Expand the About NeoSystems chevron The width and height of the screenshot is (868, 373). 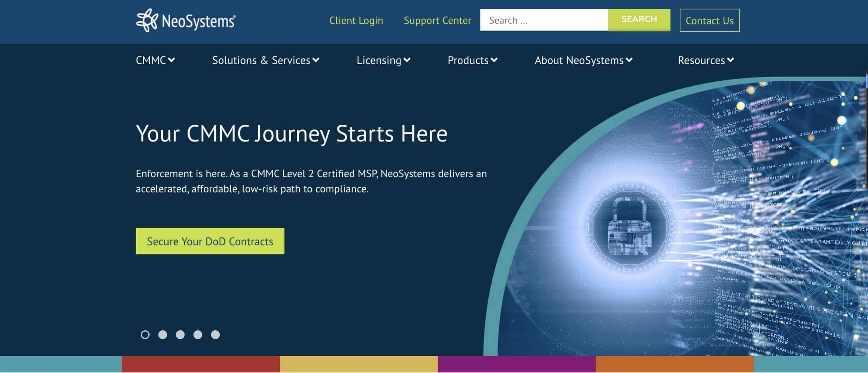pyautogui.click(x=629, y=60)
